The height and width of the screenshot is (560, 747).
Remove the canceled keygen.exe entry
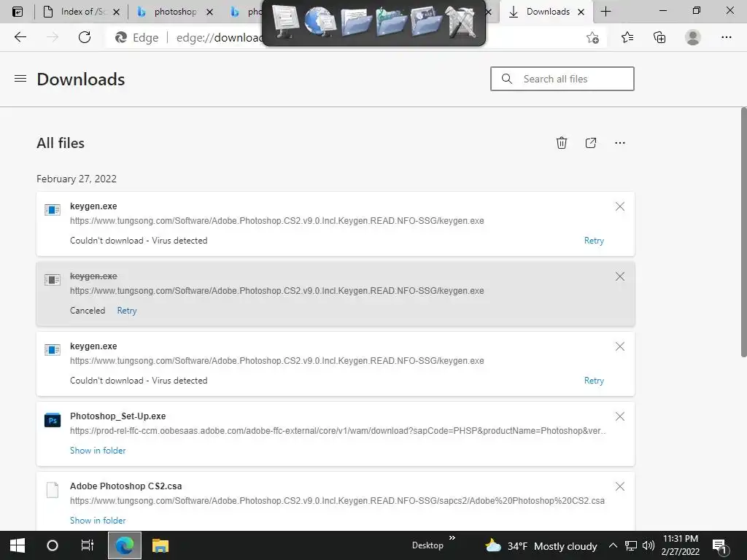pos(620,276)
